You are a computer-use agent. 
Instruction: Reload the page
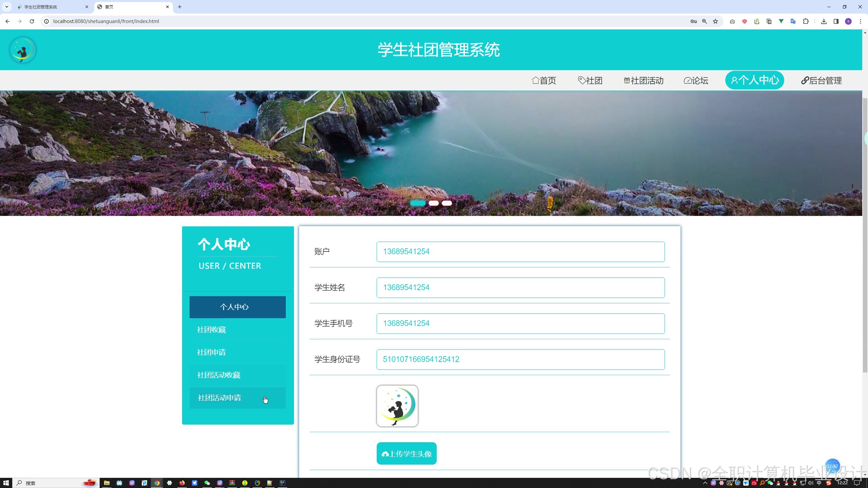pos(32,21)
